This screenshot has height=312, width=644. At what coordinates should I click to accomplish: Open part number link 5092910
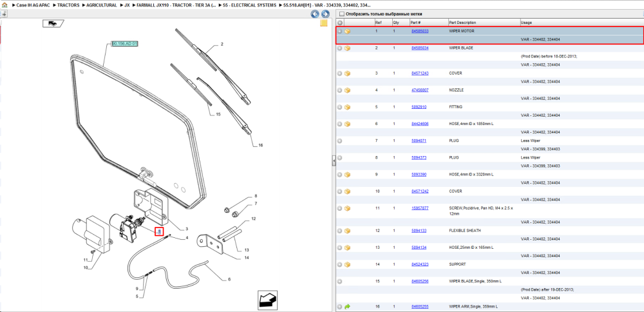419,107
